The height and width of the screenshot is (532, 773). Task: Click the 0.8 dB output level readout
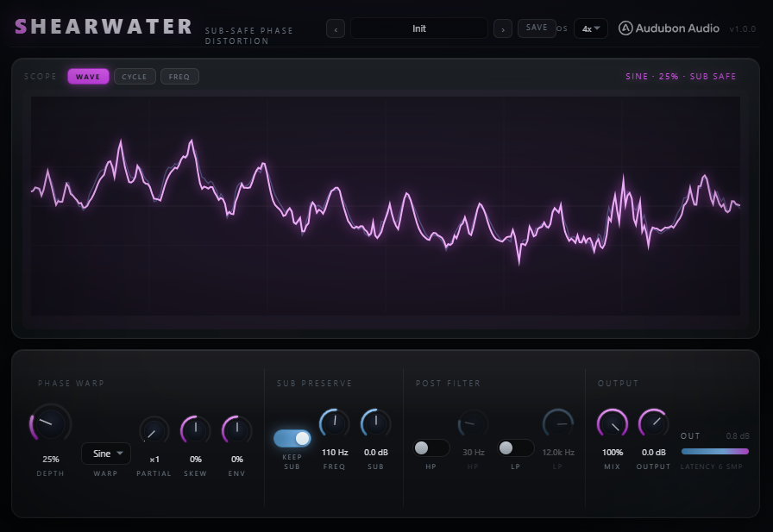(x=738, y=436)
